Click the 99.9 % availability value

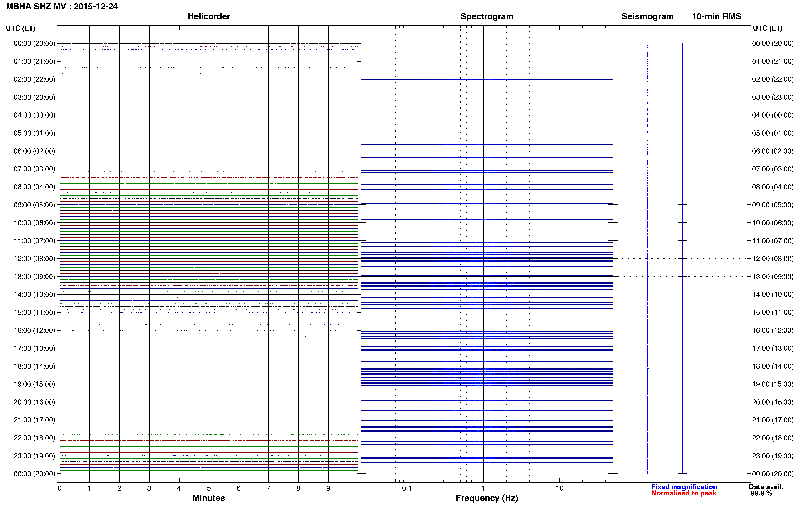point(761,493)
